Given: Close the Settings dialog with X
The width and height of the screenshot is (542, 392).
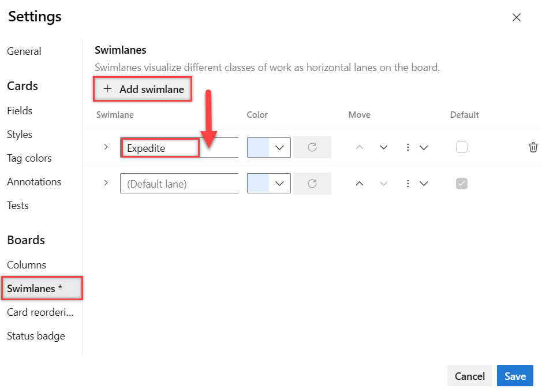Looking at the screenshot, I should pyautogui.click(x=517, y=17).
